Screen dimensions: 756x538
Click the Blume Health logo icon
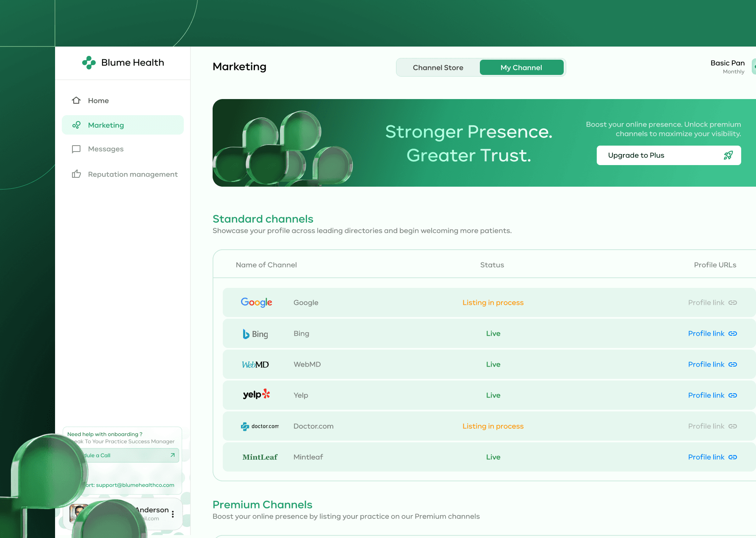click(89, 63)
